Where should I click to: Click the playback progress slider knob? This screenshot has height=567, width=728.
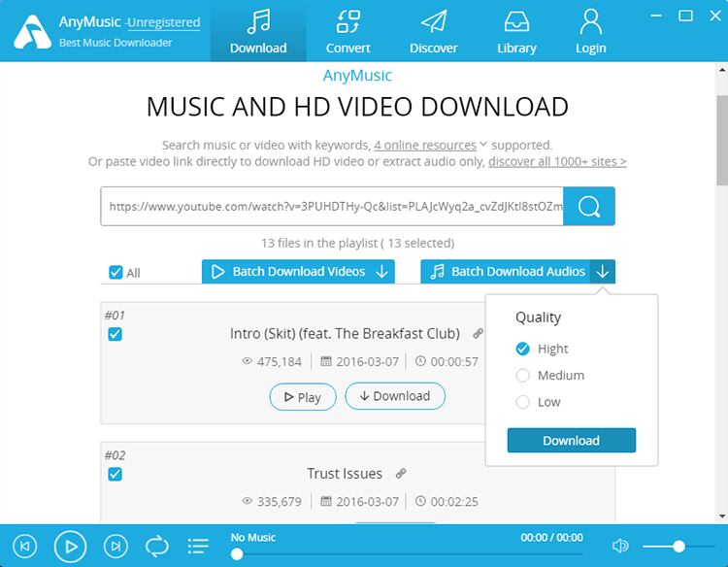[x=237, y=553]
